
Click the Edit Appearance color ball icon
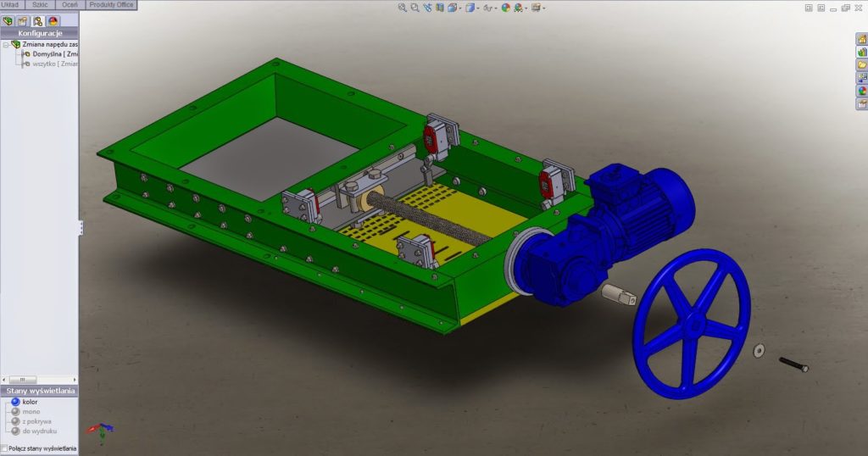[505, 8]
